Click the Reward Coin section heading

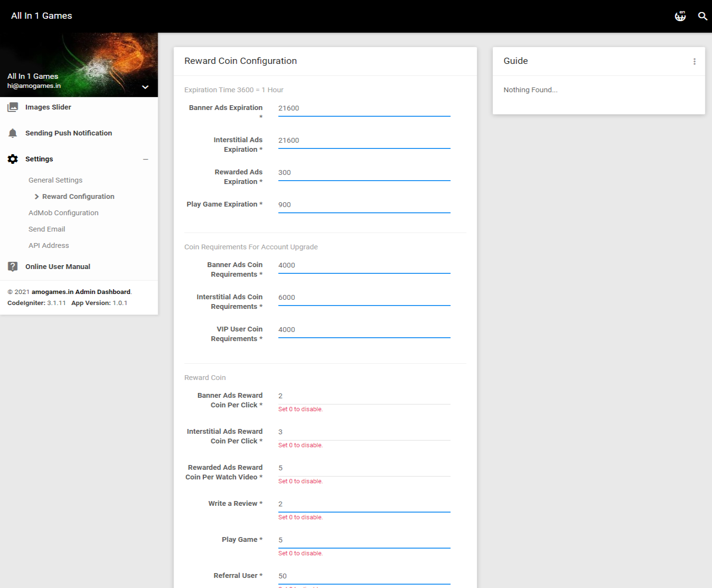coord(205,378)
